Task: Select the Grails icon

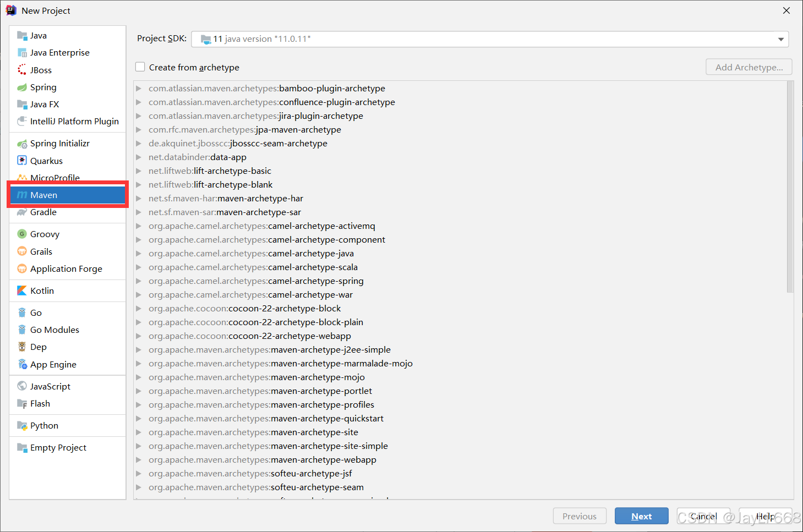Action: tap(22, 251)
